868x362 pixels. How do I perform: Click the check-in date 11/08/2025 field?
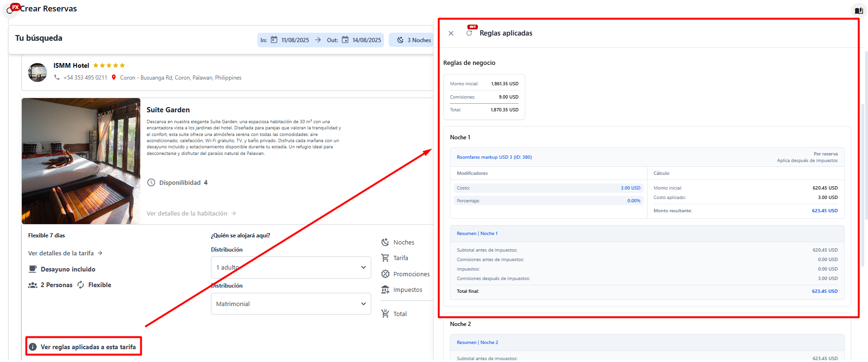(x=295, y=40)
